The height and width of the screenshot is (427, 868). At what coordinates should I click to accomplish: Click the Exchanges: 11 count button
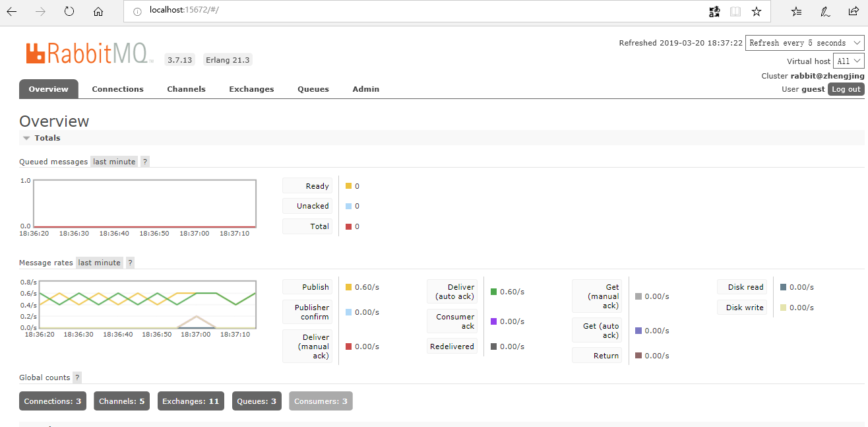[191, 401]
